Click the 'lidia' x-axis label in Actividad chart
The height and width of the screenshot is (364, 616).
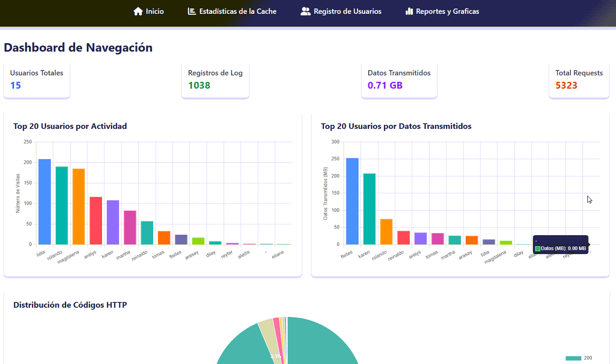point(41,253)
